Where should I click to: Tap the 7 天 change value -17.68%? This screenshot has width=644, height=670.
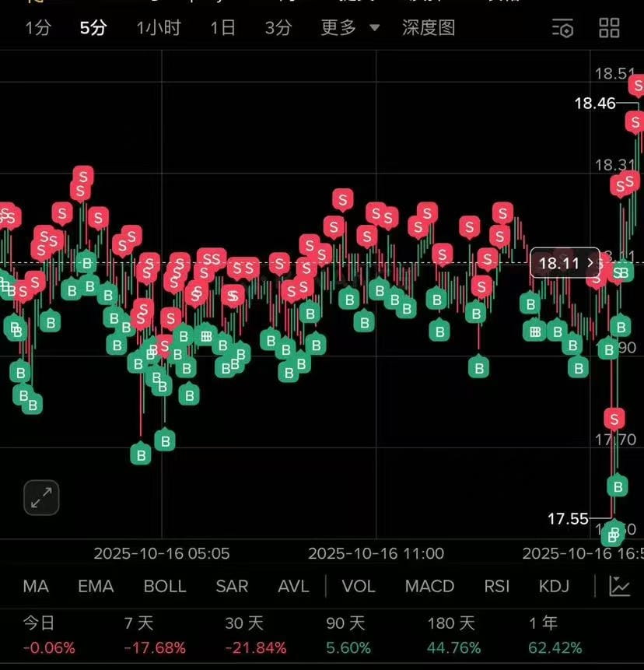pyautogui.click(x=155, y=647)
